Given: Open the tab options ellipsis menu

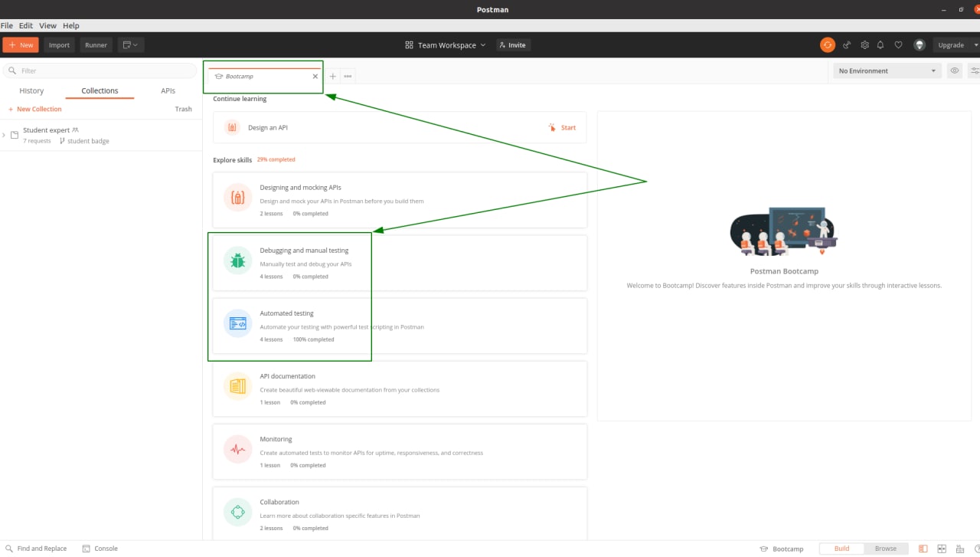Looking at the screenshot, I should click(x=348, y=77).
